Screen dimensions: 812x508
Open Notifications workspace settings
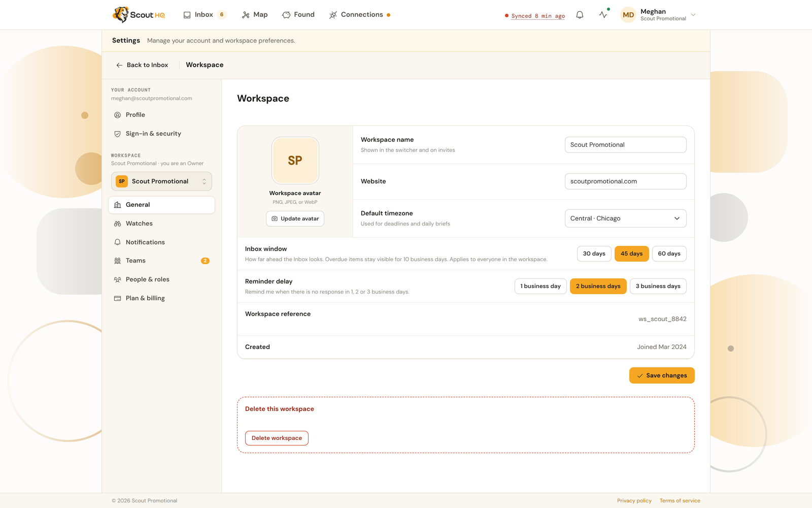click(x=161, y=242)
